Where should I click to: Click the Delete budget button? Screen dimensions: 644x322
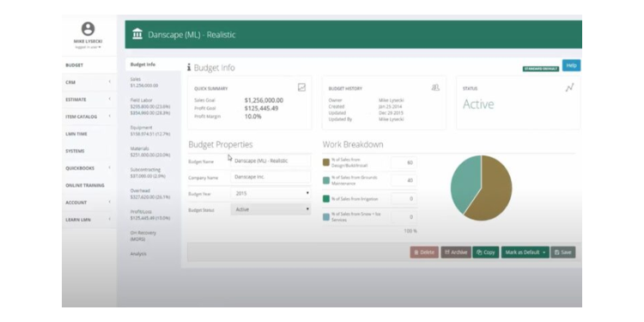pyautogui.click(x=424, y=252)
